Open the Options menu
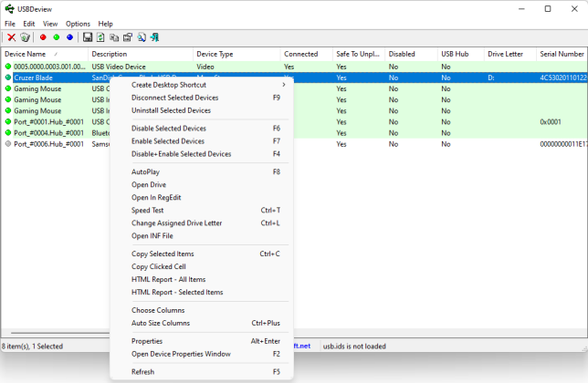Image resolution: width=588 pixels, height=383 pixels. coord(78,23)
